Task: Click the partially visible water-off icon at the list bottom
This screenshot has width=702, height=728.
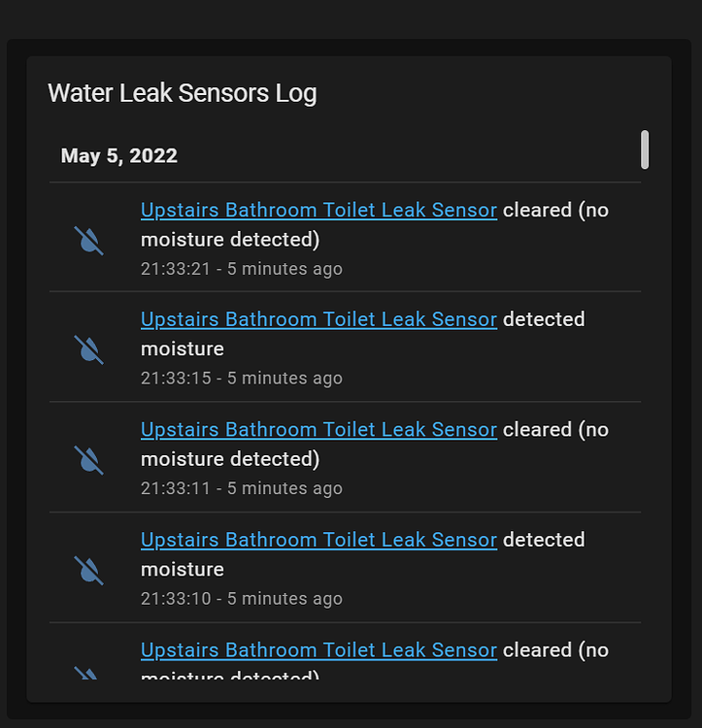Action: [x=86, y=674]
